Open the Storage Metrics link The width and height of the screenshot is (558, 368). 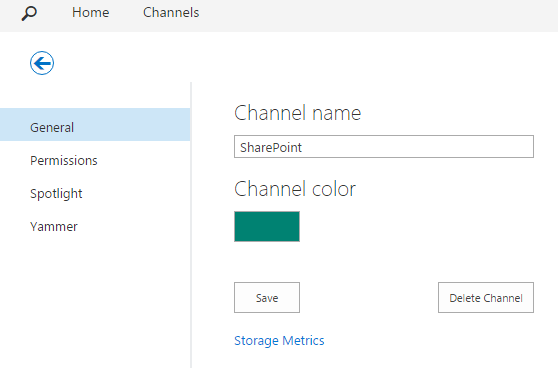click(279, 341)
